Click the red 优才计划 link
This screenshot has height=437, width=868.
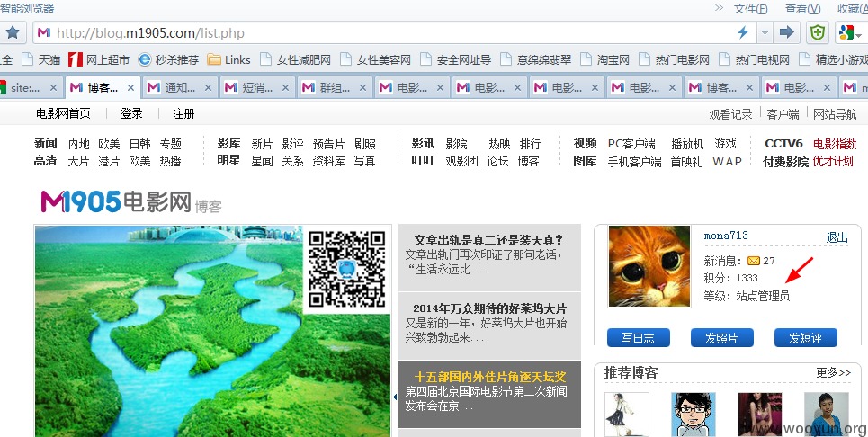[x=833, y=161]
